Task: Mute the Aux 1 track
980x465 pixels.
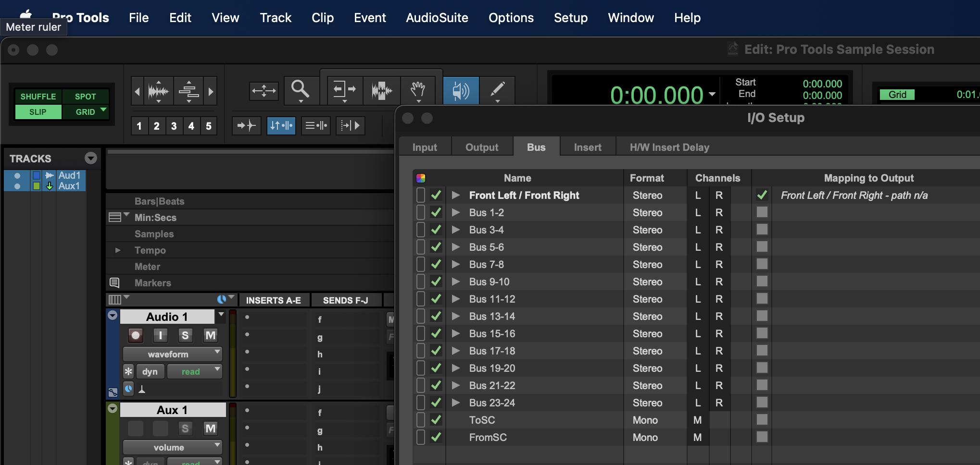Action: pyautogui.click(x=210, y=428)
